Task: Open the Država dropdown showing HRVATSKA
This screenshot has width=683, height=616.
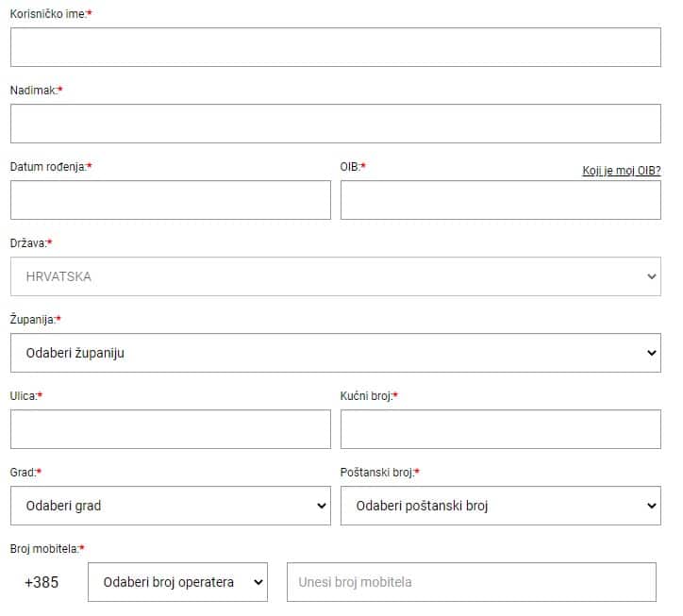Action: (336, 276)
